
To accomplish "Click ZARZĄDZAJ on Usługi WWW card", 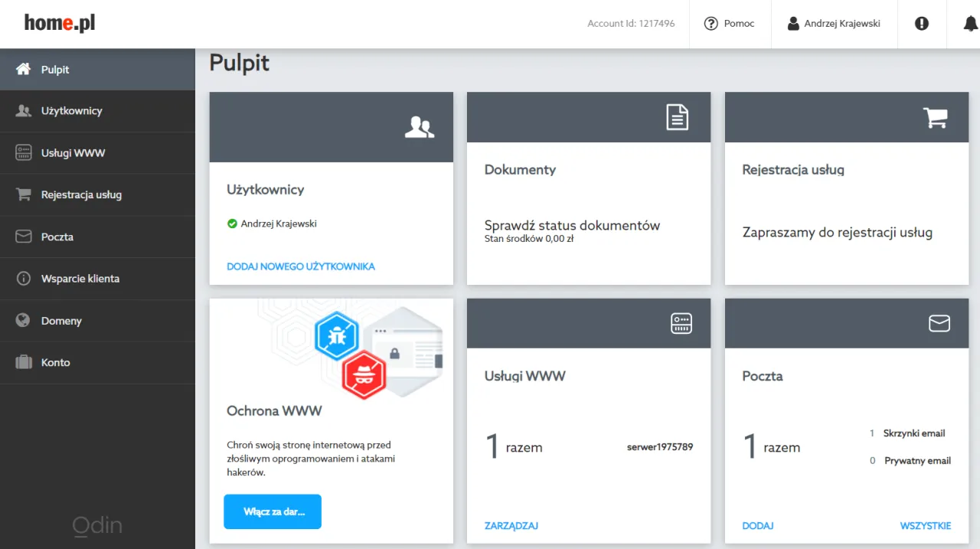I will tap(511, 526).
